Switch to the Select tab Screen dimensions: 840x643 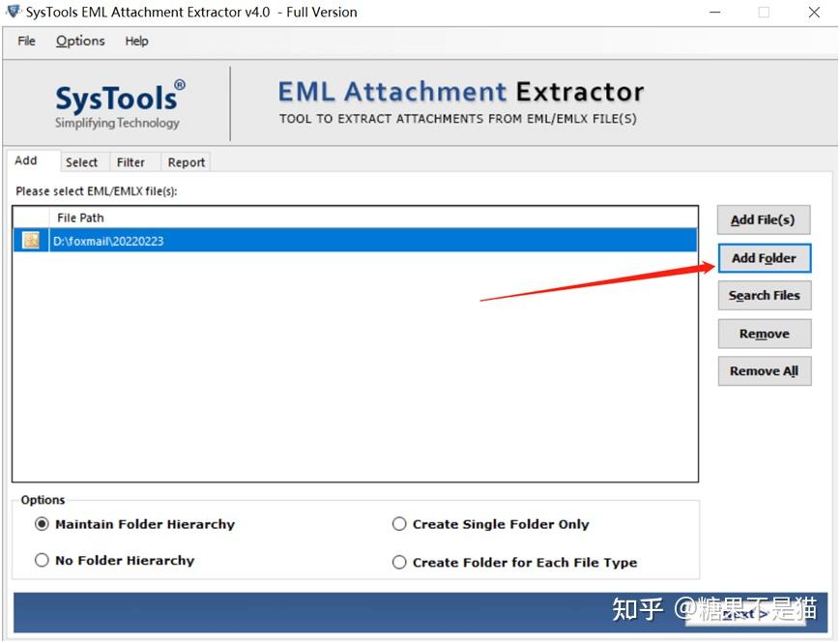coord(82,161)
